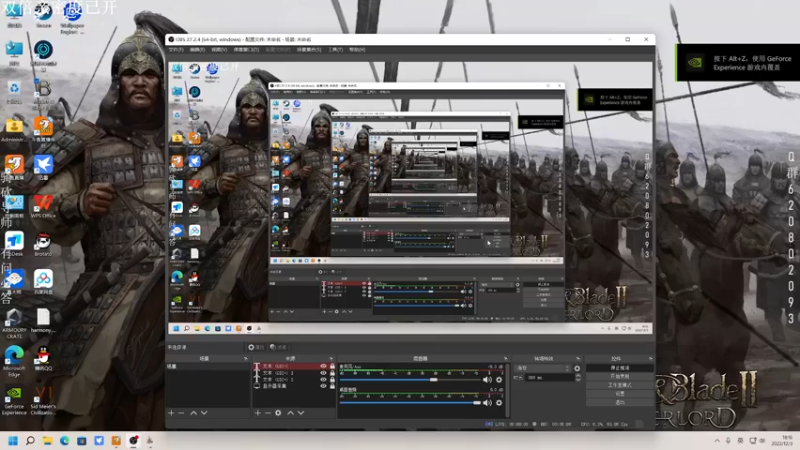
Task: Mute the 麦克风/Aux microphone channel
Action: point(488,380)
